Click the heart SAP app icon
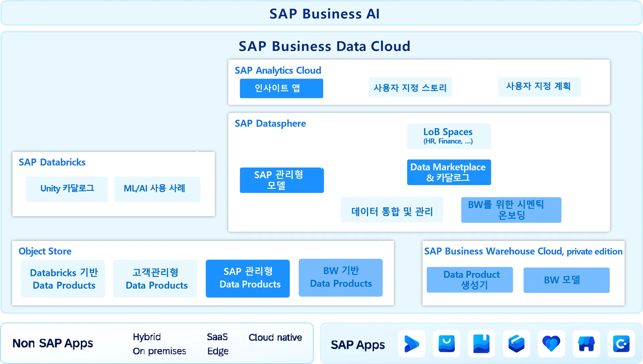 coord(551,344)
